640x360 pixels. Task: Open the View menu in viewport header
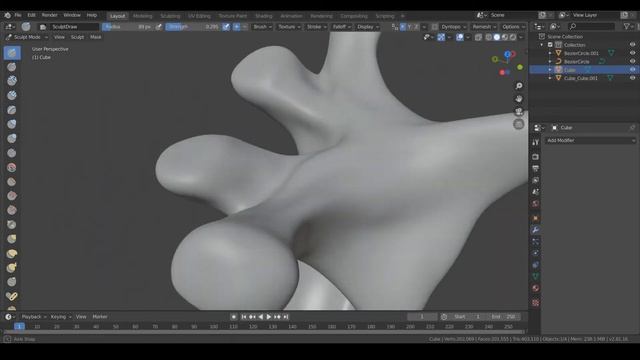pyautogui.click(x=59, y=37)
